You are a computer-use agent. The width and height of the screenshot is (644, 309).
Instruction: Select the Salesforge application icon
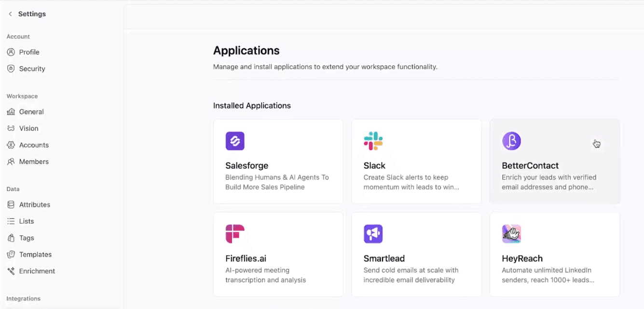(x=234, y=141)
